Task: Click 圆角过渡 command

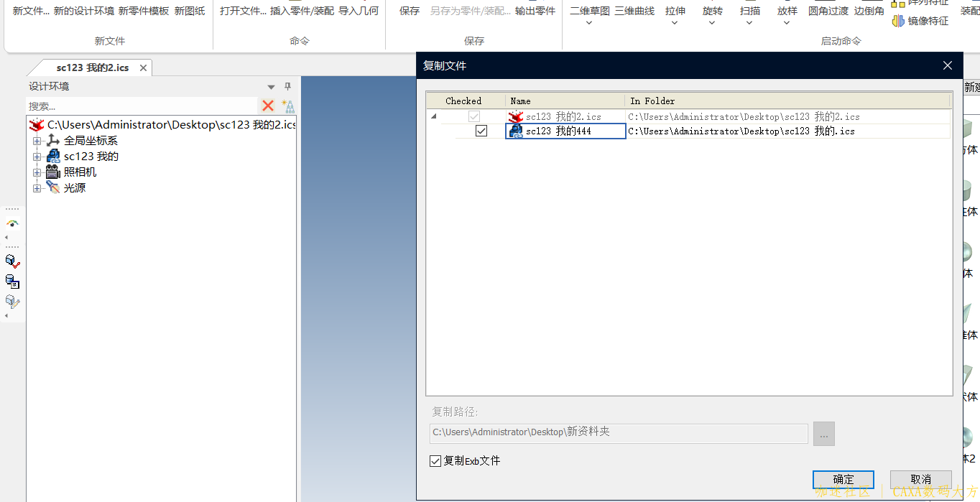Action: (x=828, y=11)
